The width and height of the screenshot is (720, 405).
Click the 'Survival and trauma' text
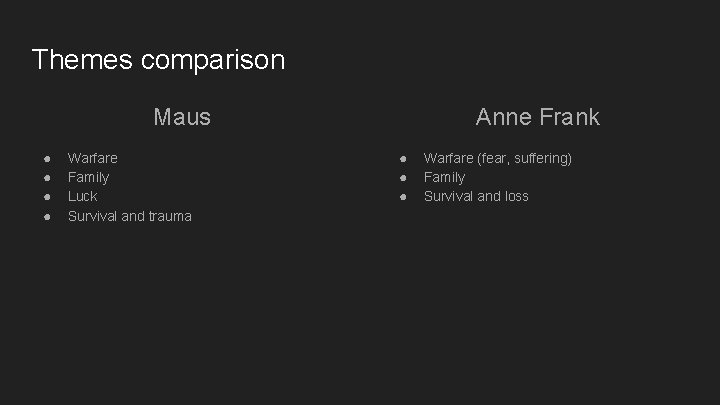pyautogui.click(x=129, y=216)
